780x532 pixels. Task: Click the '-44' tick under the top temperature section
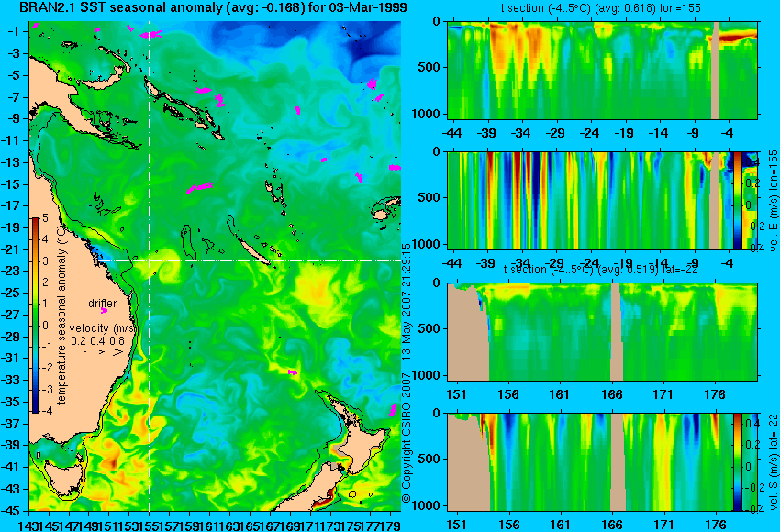tap(452, 133)
